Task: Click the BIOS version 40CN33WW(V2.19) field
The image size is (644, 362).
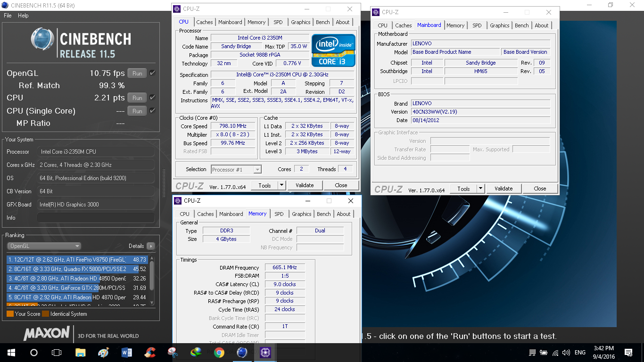Action: pyautogui.click(x=480, y=112)
